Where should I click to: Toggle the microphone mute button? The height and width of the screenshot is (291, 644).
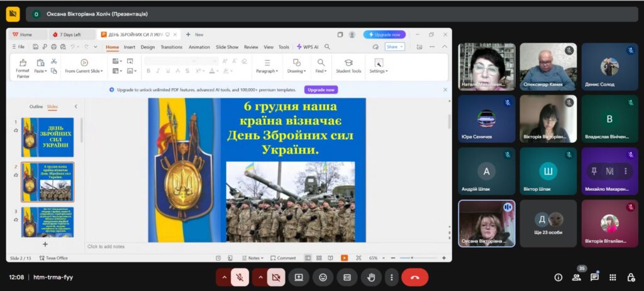point(240,277)
